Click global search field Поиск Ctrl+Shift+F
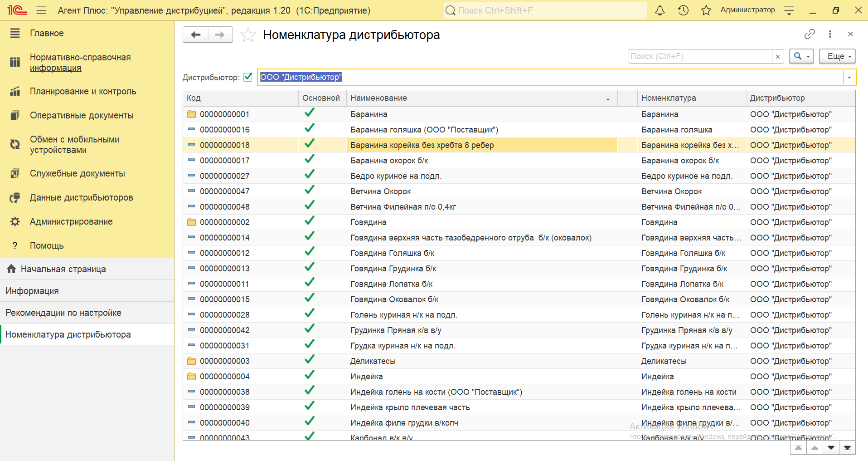The image size is (868, 461). [x=545, y=10]
